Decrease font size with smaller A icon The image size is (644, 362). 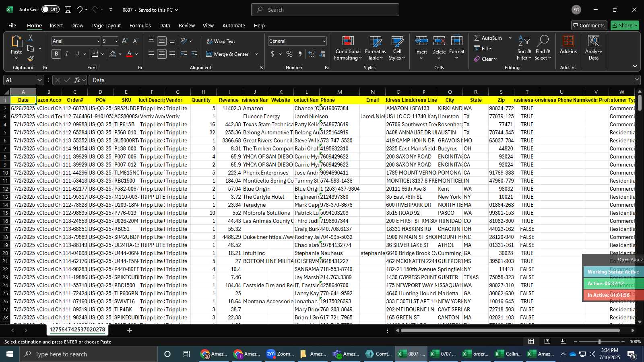point(135,41)
